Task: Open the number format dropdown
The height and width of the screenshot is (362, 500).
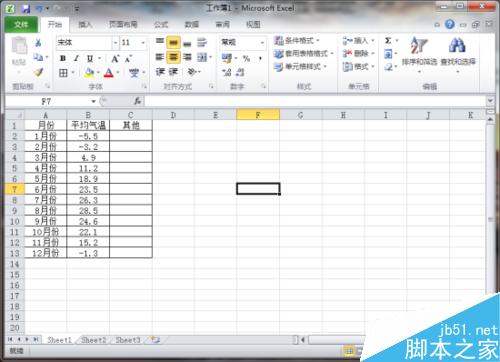Action: click(262, 43)
